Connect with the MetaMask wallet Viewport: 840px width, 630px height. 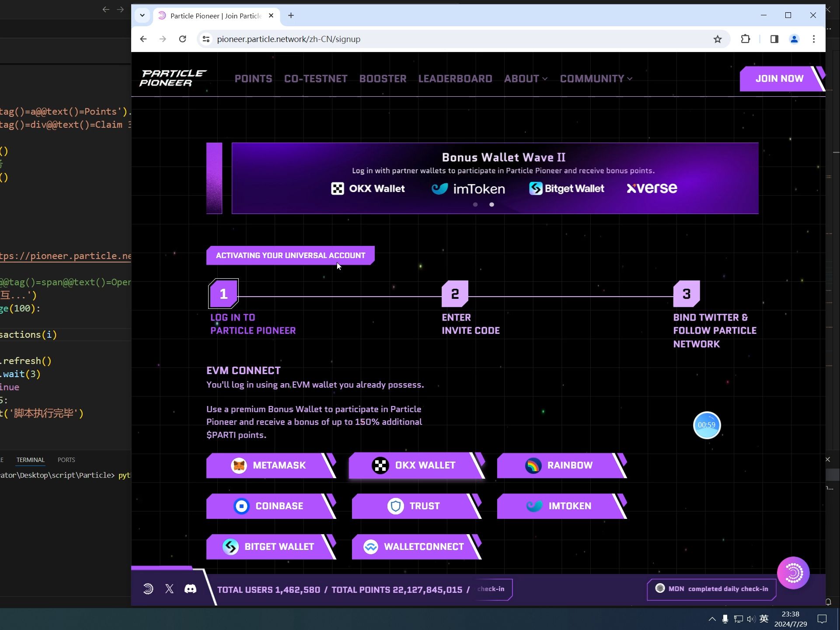(x=271, y=465)
